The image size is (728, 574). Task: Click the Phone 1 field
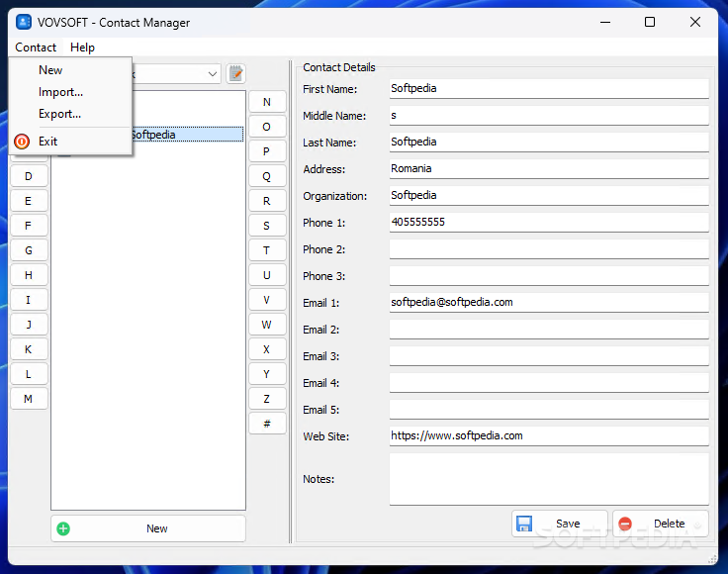(x=549, y=222)
